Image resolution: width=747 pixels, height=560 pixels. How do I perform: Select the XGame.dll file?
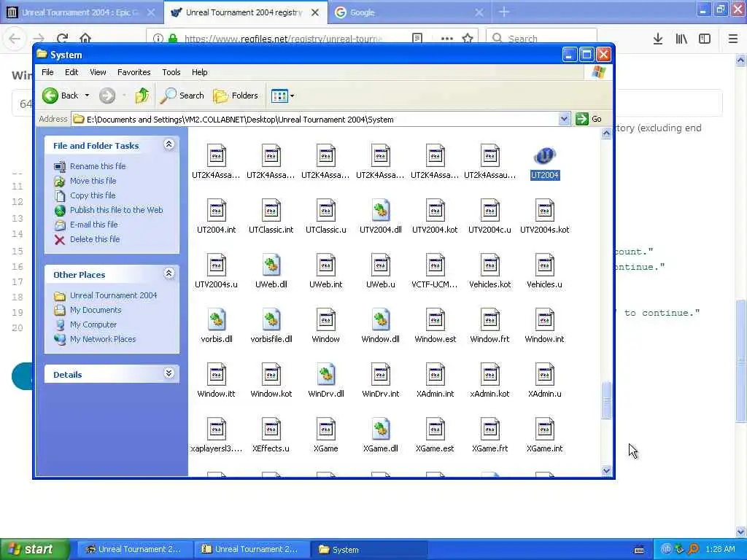(381, 429)
